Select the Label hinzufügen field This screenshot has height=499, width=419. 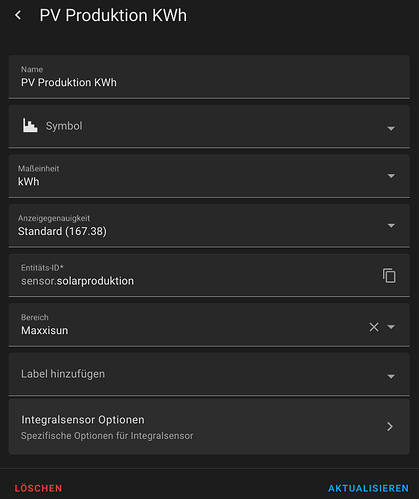coord(209,374)
